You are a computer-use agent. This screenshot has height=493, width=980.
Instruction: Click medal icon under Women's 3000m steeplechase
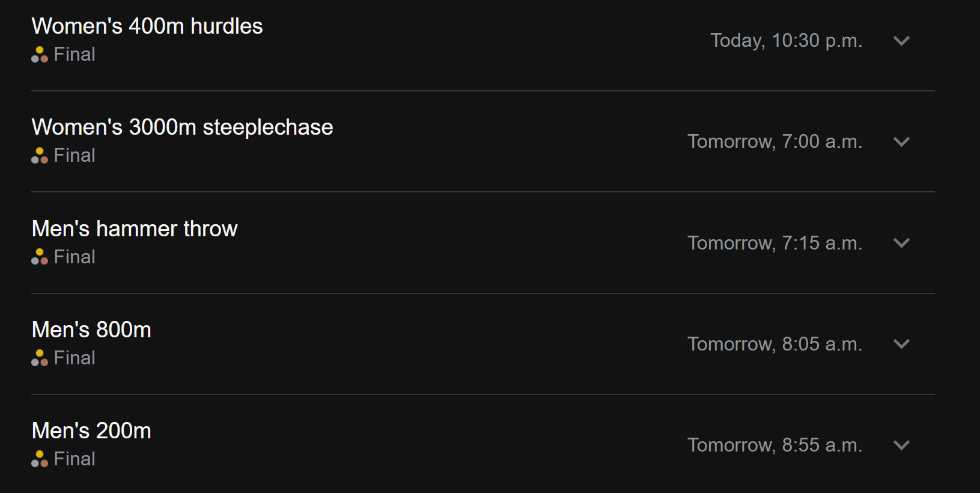(40, 156)
